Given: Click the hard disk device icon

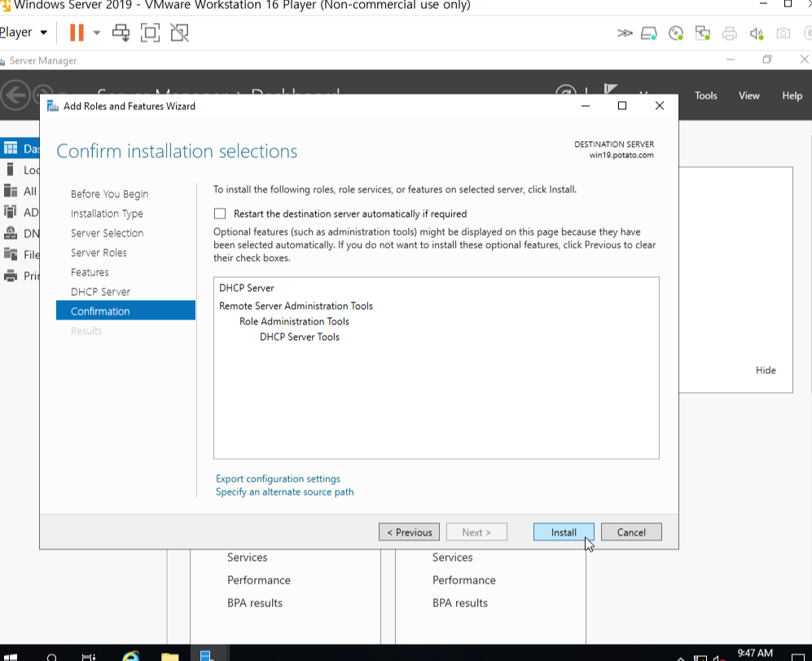Looking at the screenshot, I should 649,33.
